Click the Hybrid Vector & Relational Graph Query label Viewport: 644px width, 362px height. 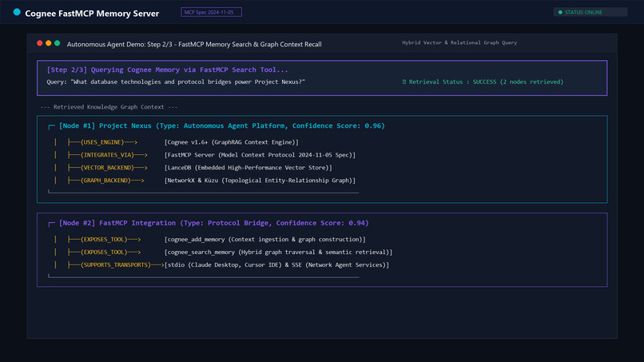pyautogui.click(x=459, y=42)
